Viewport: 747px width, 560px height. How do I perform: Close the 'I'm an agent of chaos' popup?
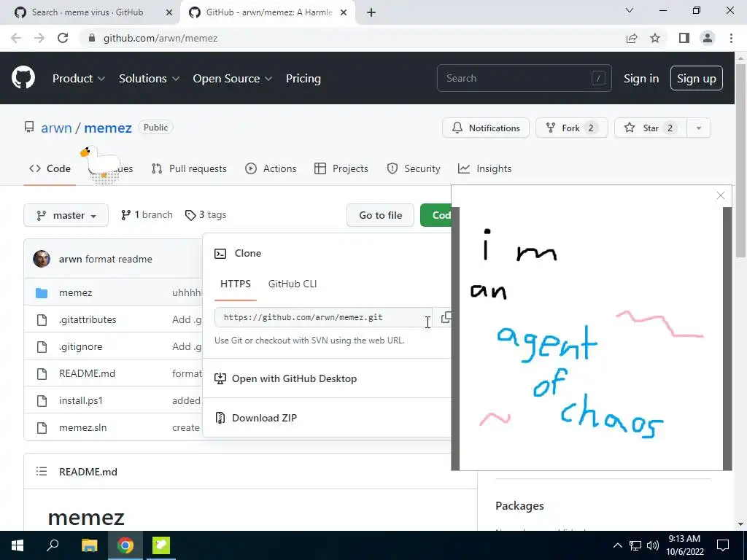point(721,195)
